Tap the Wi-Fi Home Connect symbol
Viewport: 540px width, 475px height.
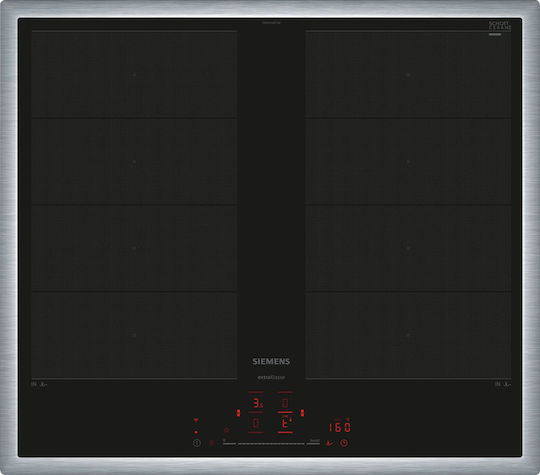[196, 420]
